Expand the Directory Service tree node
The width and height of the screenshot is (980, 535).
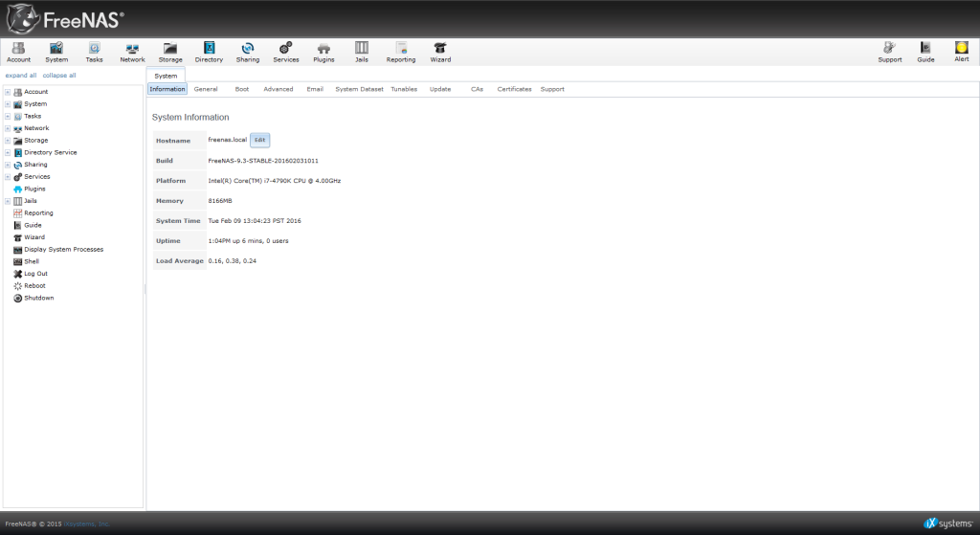coord(8,152)
